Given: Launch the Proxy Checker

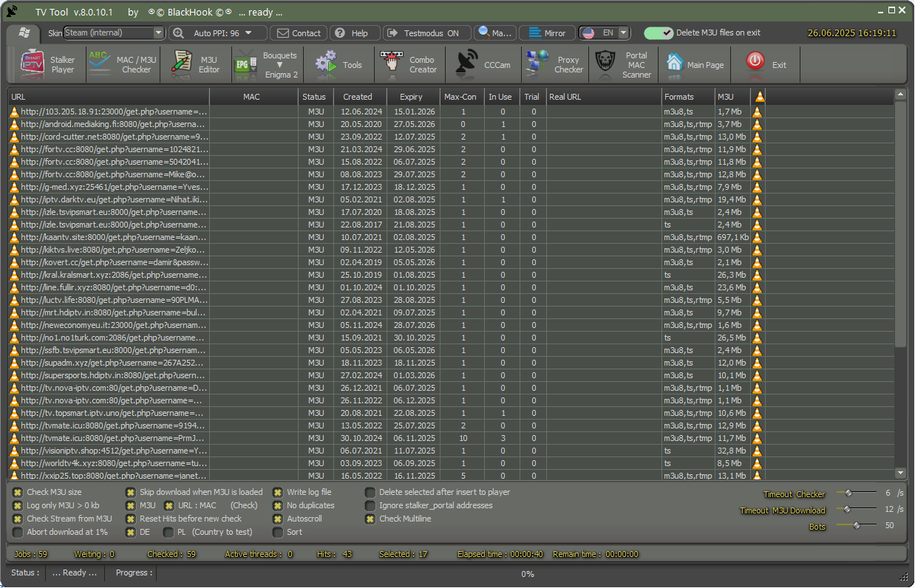Looking at the screenshot, I should point(555,65).
